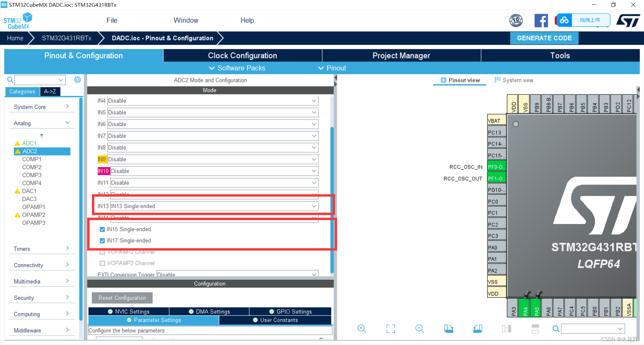Viewport: 644px width, 345px height.
Task: Select COMP1 in Analog list
Action: coord(32,159)
